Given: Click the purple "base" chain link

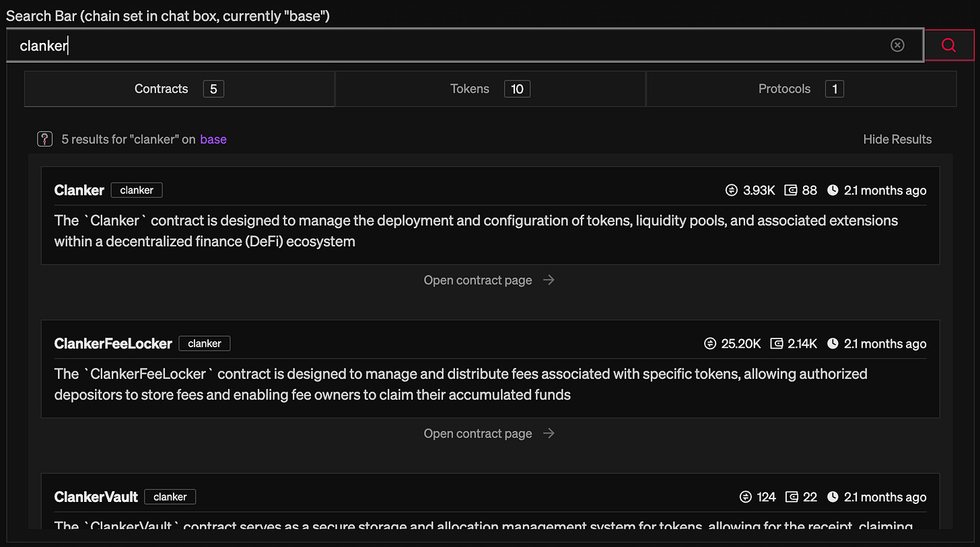Looking at the screenshot, I should (x=213, y=139).
